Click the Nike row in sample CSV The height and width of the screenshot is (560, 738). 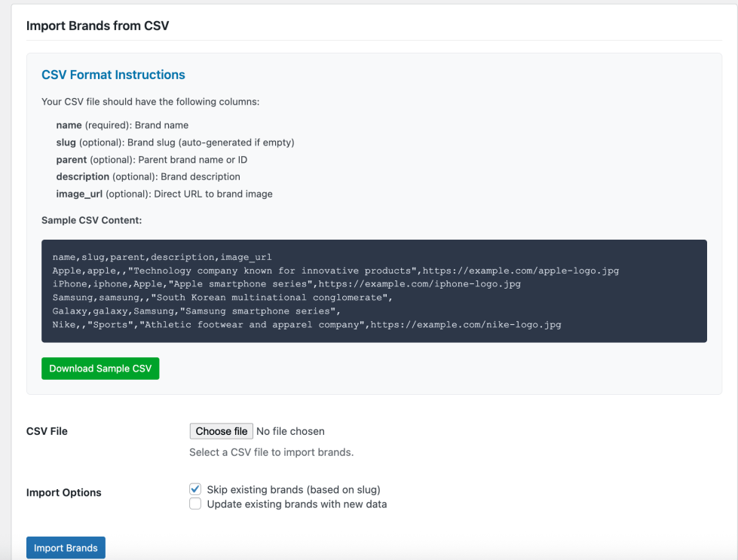307,324
